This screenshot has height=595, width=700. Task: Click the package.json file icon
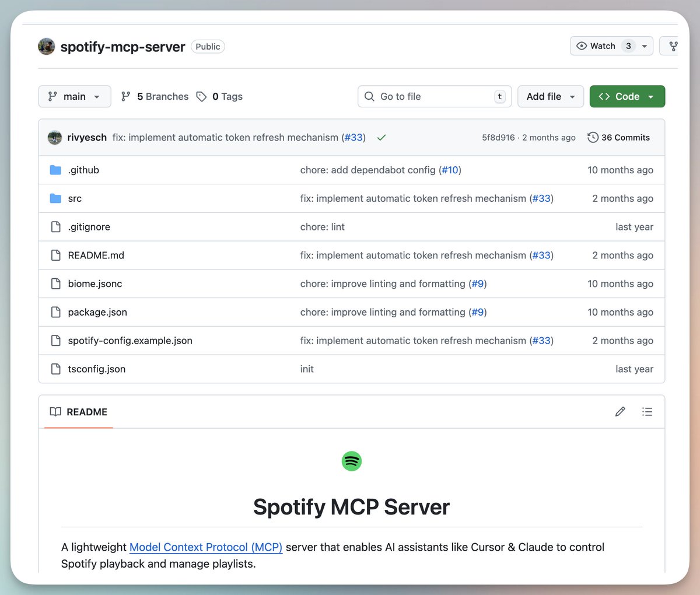click(55, 312)
